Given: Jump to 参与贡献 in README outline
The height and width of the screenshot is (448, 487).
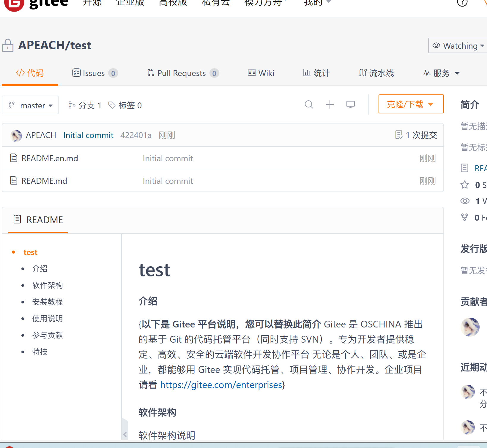Looking at the screenshot, I should (x=48, y=335).
